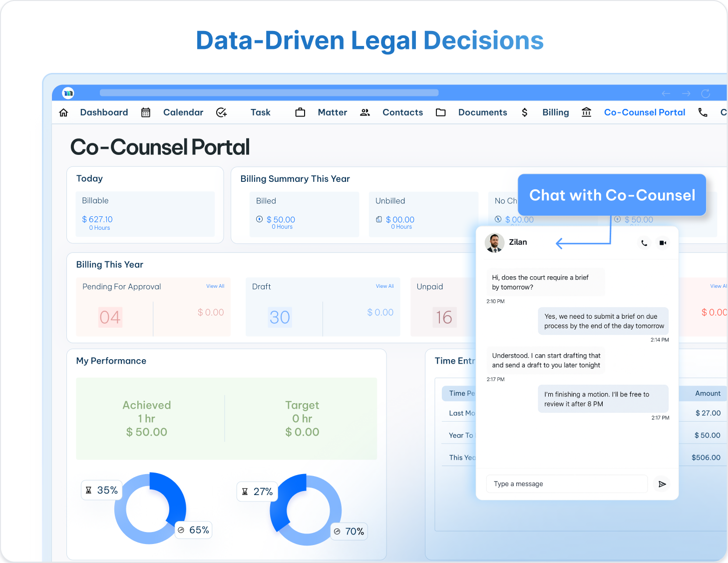Send the chat message arrow button
The width and height of the screenshot is (728, 563).
(x=662, y=484)
